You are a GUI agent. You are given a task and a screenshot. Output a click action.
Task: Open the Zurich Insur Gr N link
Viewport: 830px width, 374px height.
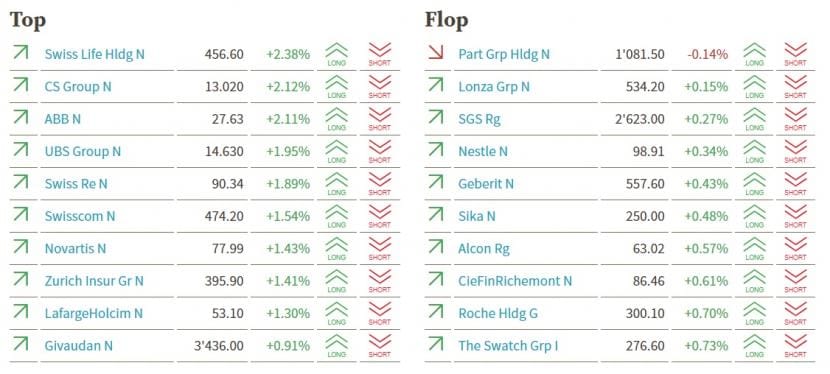click(94, 281)
